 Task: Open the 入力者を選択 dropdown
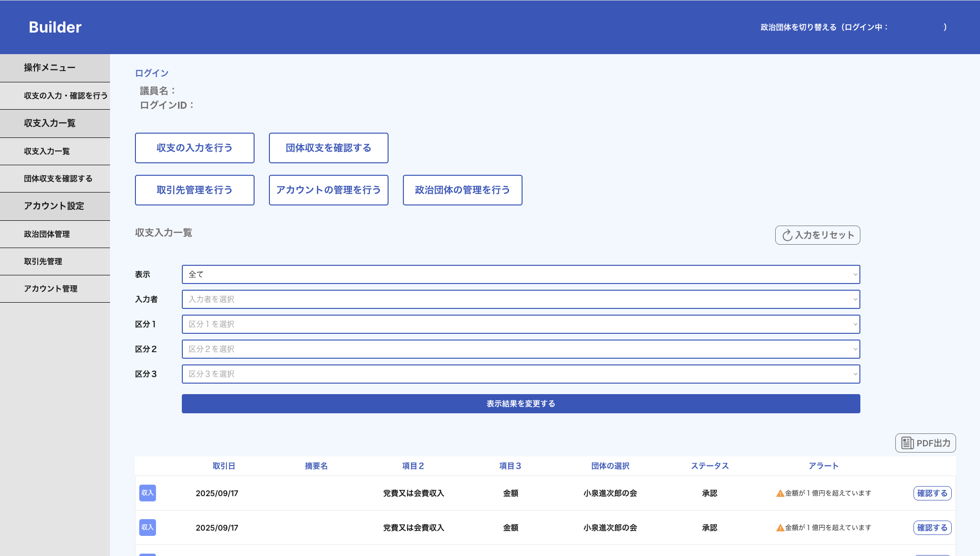pos(521,299)
